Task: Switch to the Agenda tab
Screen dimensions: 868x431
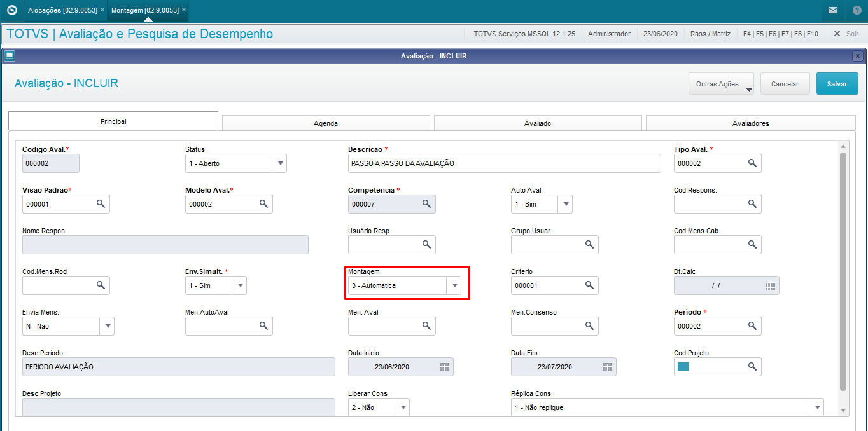Action: (x=326, y=123)
